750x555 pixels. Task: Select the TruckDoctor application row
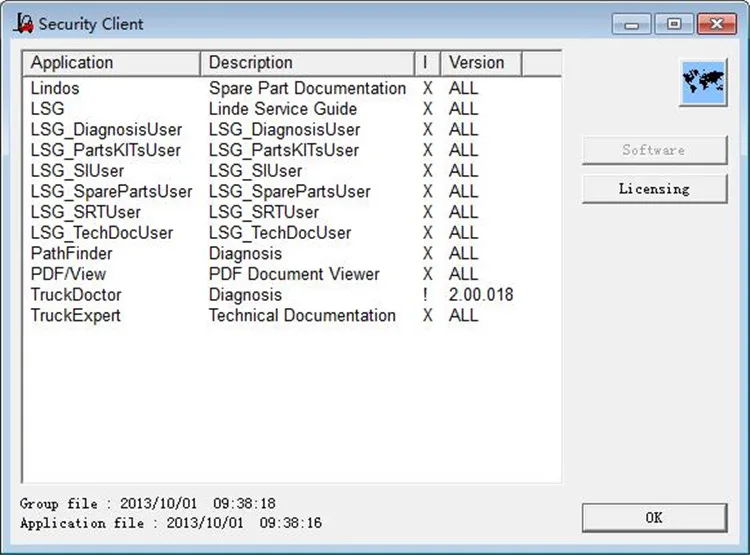(x=76, y=295)
